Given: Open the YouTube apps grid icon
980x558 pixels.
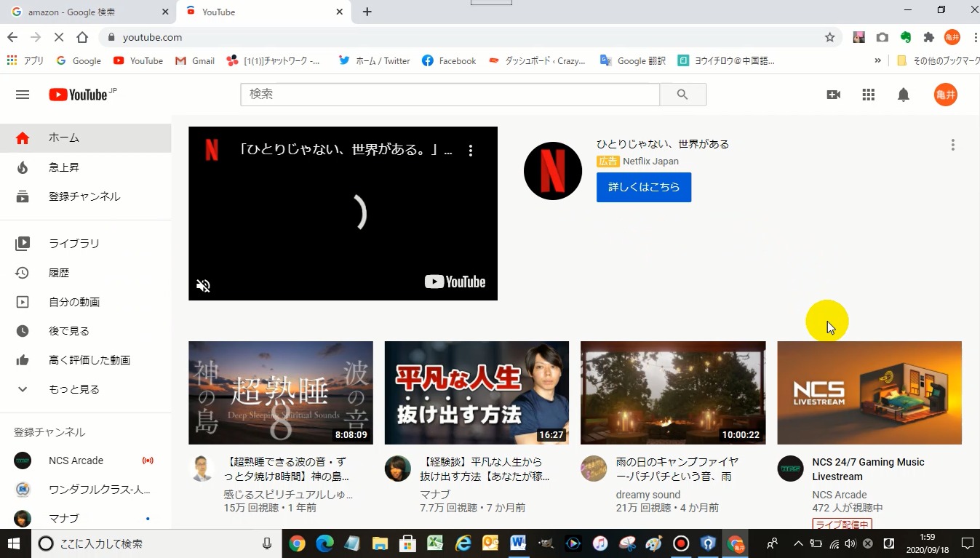Looking at the screenshot, I should 868,95.
